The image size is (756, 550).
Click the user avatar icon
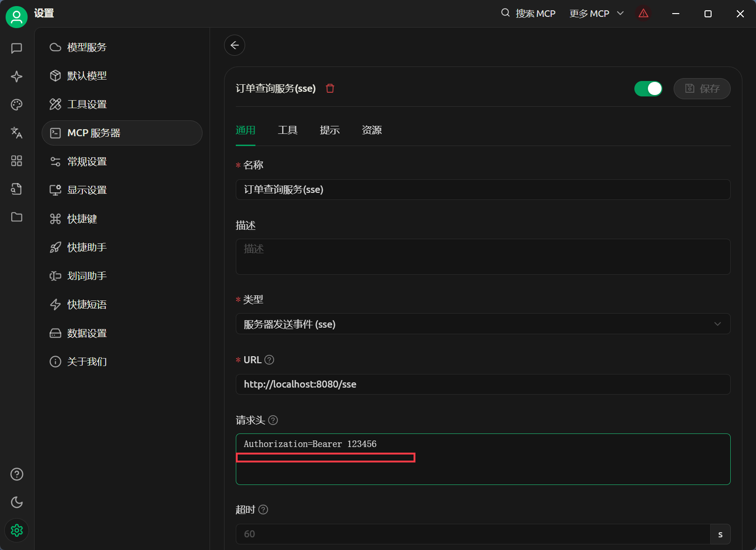tap(17, 17)
